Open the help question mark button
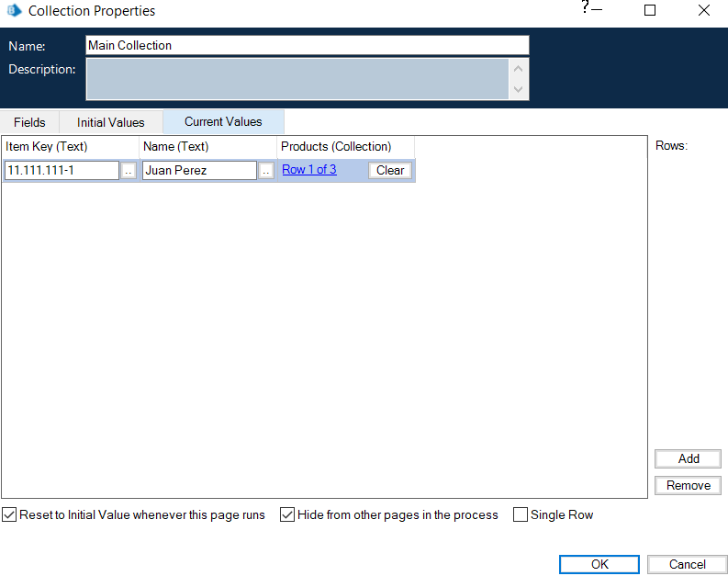Viewport: 728px width, 576px height. pyautogui.click(x=585, y=7)
